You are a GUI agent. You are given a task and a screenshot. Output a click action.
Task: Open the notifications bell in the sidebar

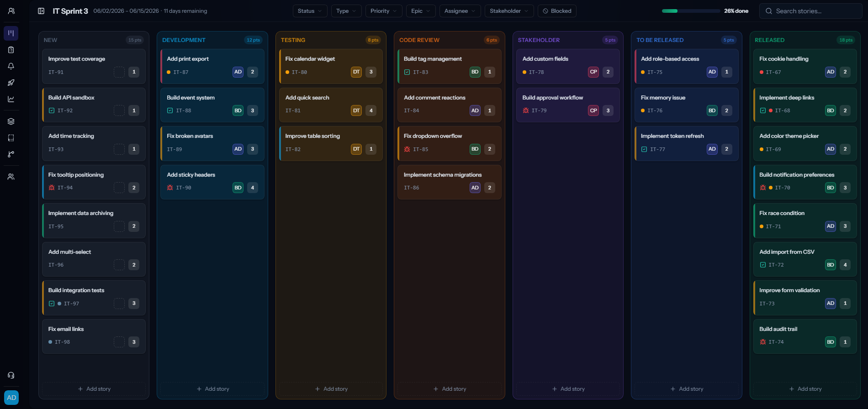11,66
